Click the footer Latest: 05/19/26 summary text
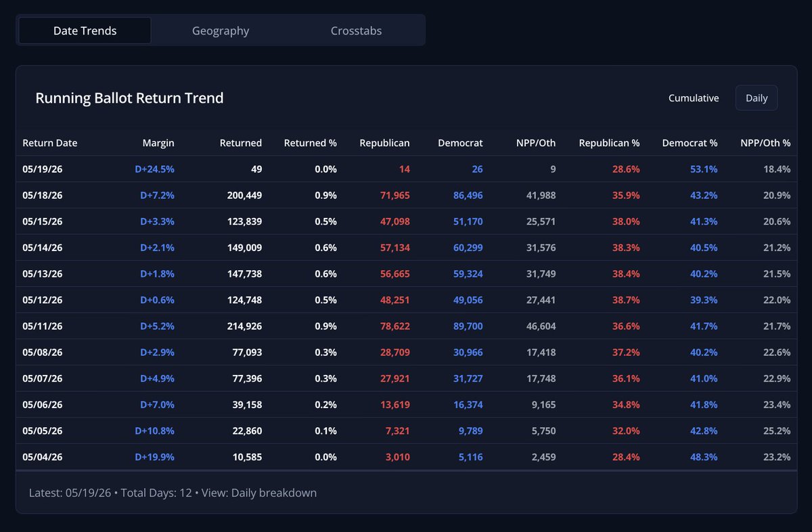Screen dimensions: 812x532 173,493
